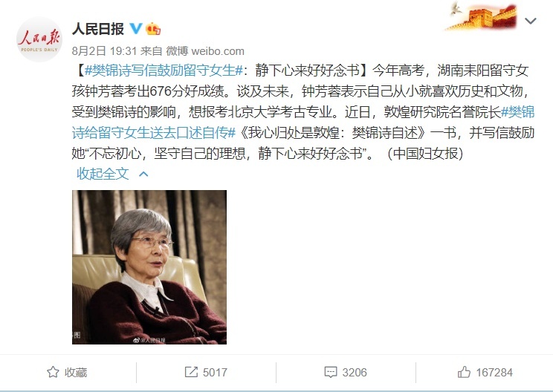Open post options dropdown arrow
553x392 pixels.
coord(531,21)
